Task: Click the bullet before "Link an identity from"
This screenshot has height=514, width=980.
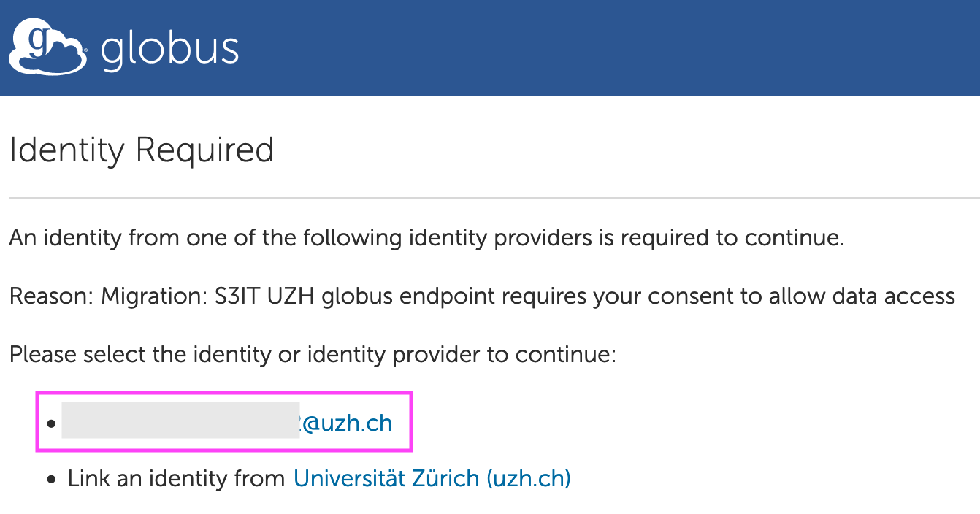Action: tap(50, 480)
